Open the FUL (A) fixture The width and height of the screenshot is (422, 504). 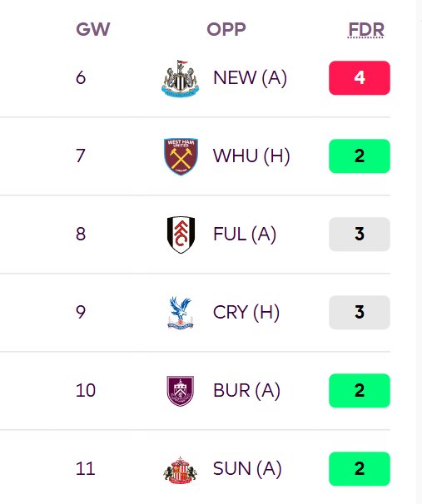coord(245,235)
